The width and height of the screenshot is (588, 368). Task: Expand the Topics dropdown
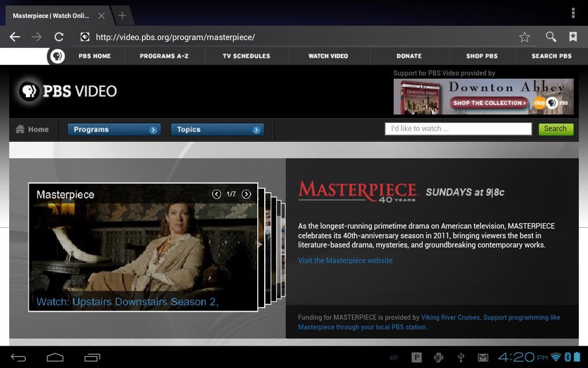(x=218, y=129)
